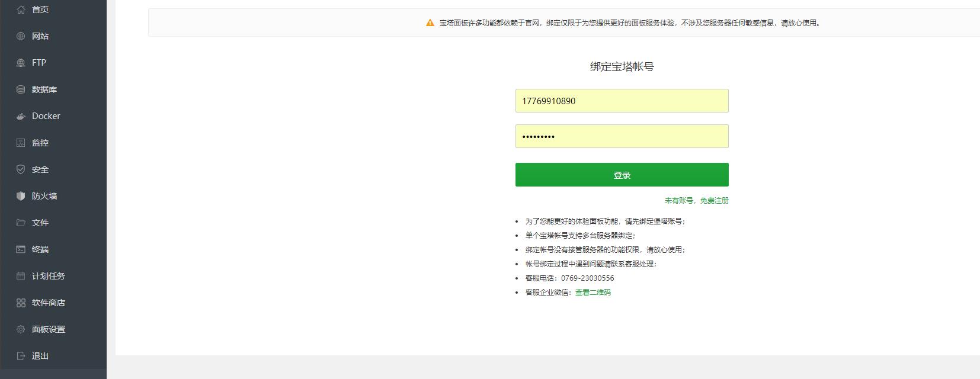Focus the phone number field 17769910890

(622, 101)
